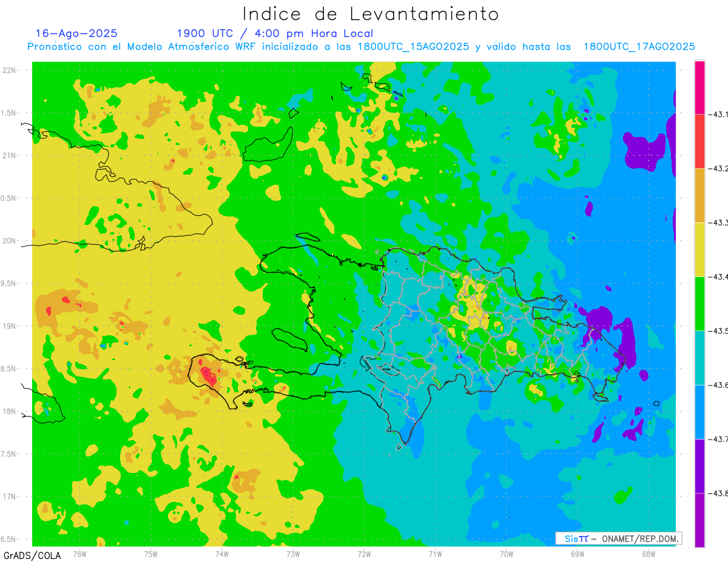
Task: Click the 22N latitude label
Action: [x=10, y=70]
